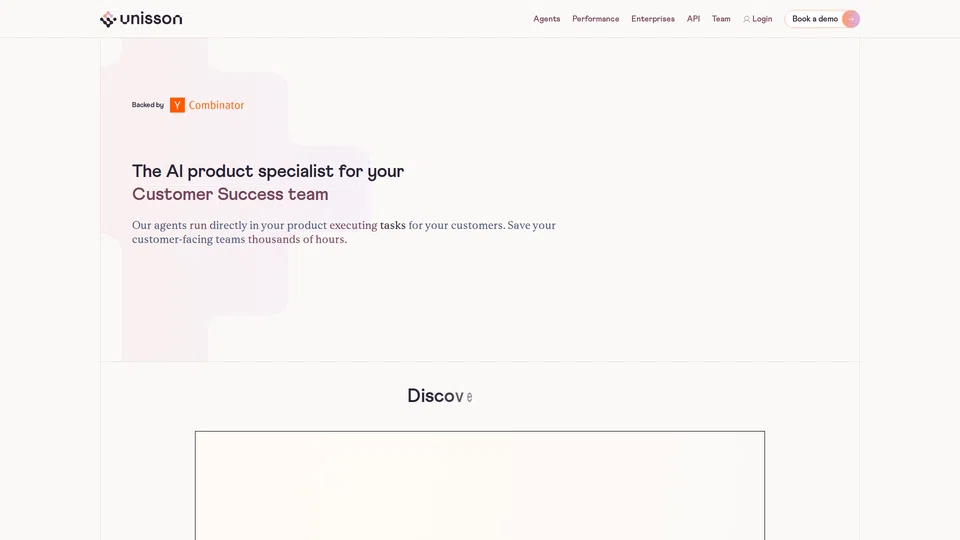Click the 'Discove' section heading
The width and height of the screenshot is (960, 540).
pos(440,396)
